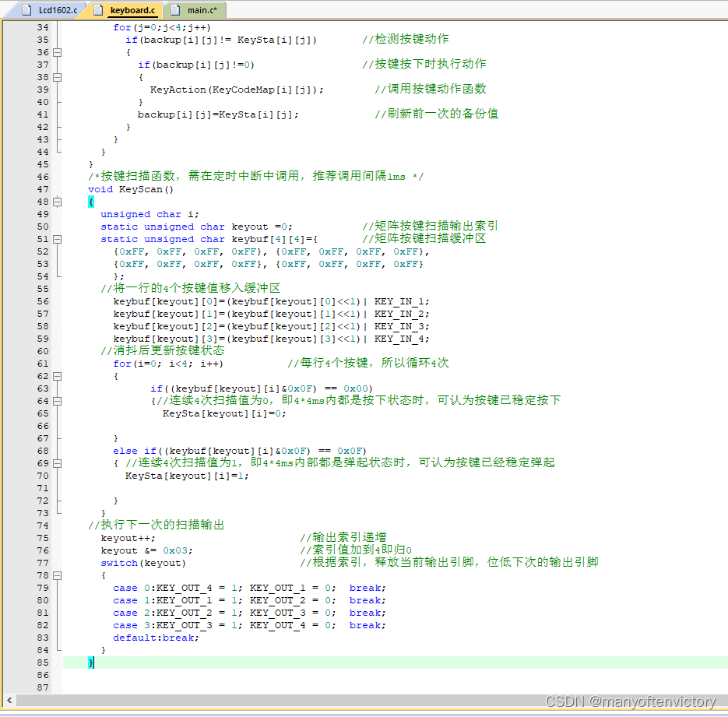The height and width of the screenshot is (717, 728).
Task: Click the 'case 2:KEY_OUT_2 = 1;' line
Action: (x=249, y=613)
